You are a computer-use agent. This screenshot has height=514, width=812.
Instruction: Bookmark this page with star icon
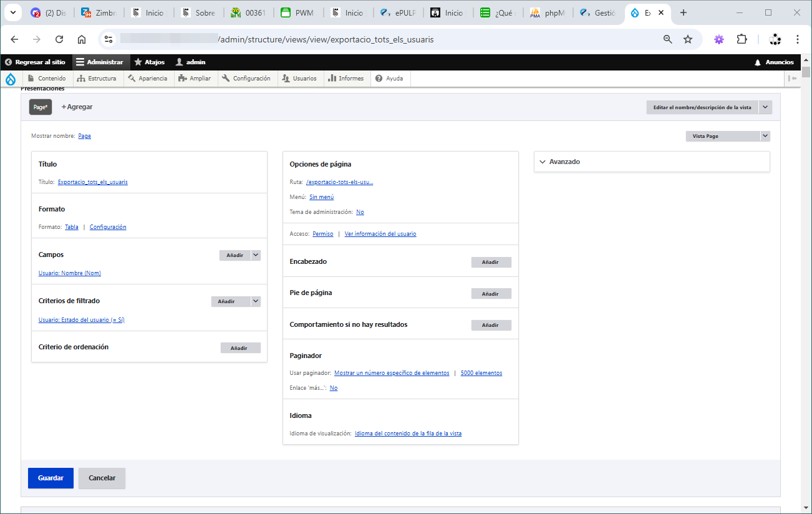coord(688,39)
